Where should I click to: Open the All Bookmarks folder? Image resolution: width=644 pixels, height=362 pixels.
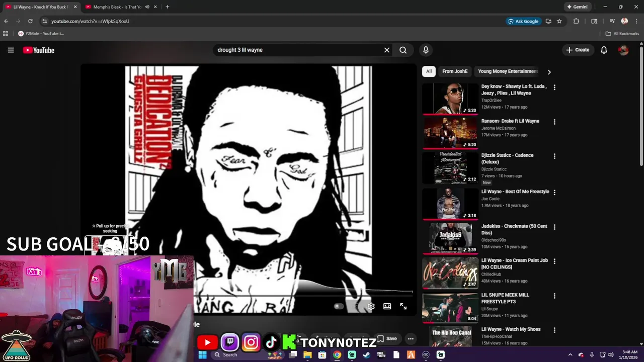pos(622,34)
